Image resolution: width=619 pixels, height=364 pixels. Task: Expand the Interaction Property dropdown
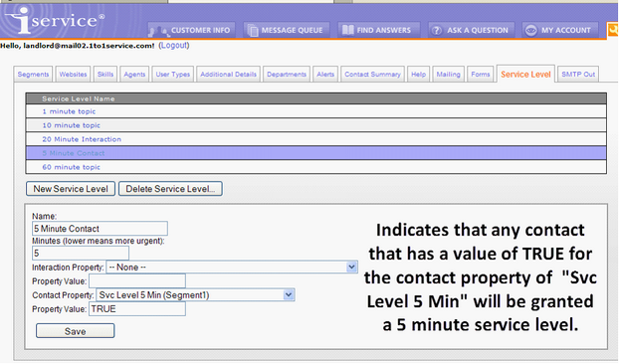pos(351,267)
